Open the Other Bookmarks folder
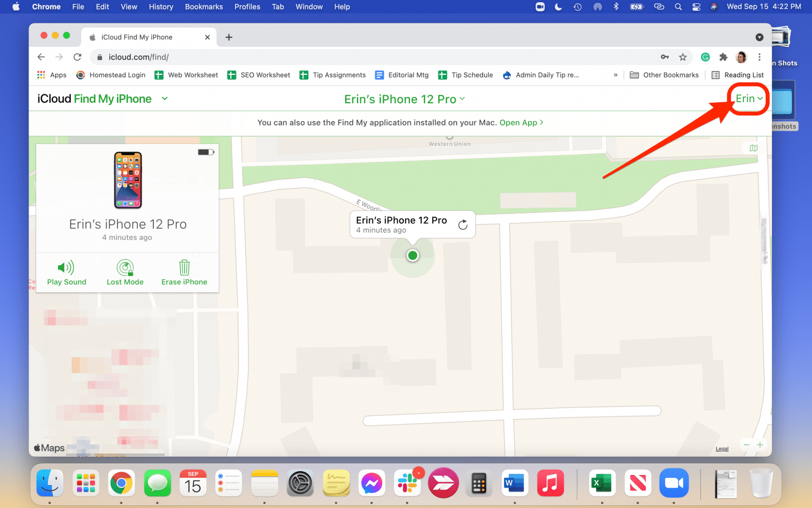This screenshot has height=508, width=812. (x=664, y=75)
